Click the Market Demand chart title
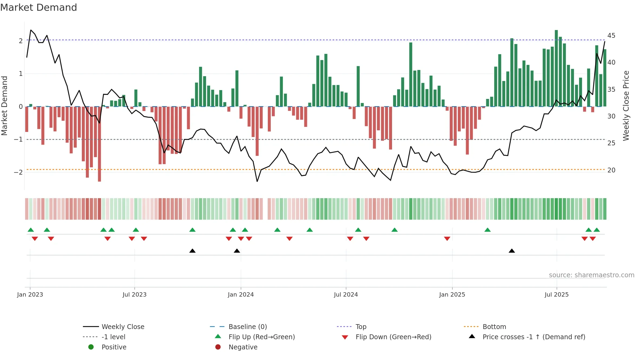The height and width of the screenshot is (362, 644). point(39,7)
